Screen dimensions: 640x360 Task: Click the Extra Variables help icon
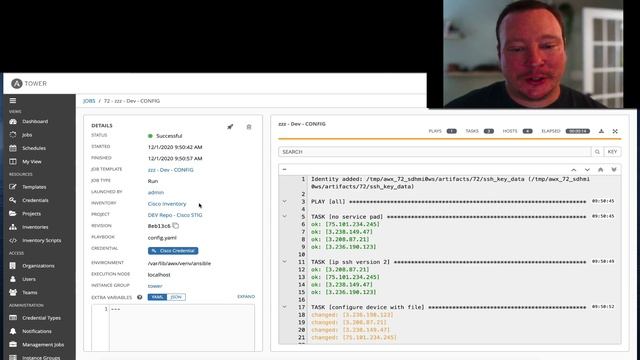140,297
